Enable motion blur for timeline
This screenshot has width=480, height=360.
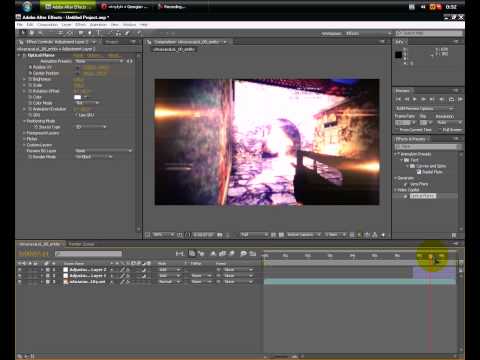pyautogui.click(x=232, y=254)
